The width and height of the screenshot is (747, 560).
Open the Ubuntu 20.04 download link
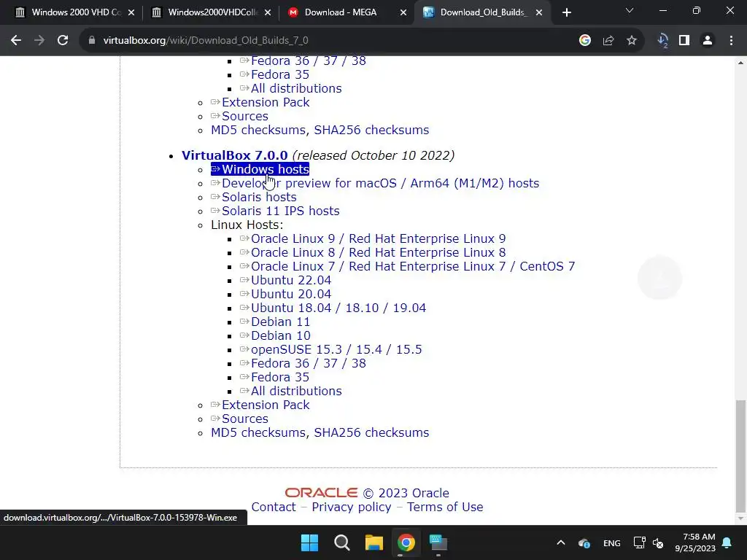[286, 294]
